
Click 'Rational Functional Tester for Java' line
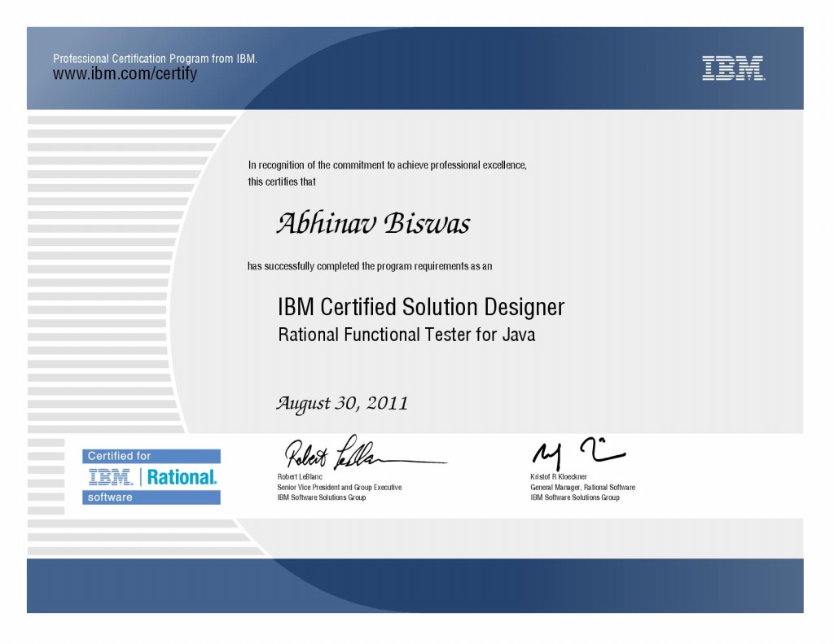pyautogui.click(x=406, y=335)
